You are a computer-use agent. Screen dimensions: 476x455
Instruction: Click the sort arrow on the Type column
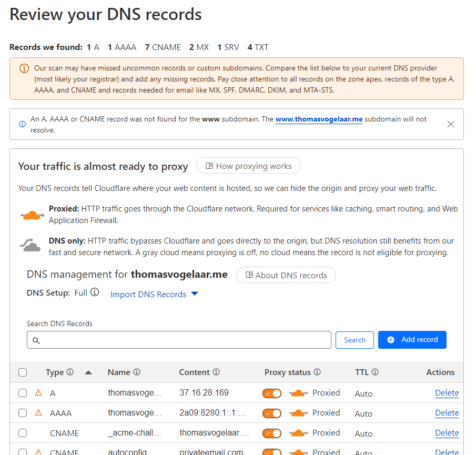coord(88,372)
